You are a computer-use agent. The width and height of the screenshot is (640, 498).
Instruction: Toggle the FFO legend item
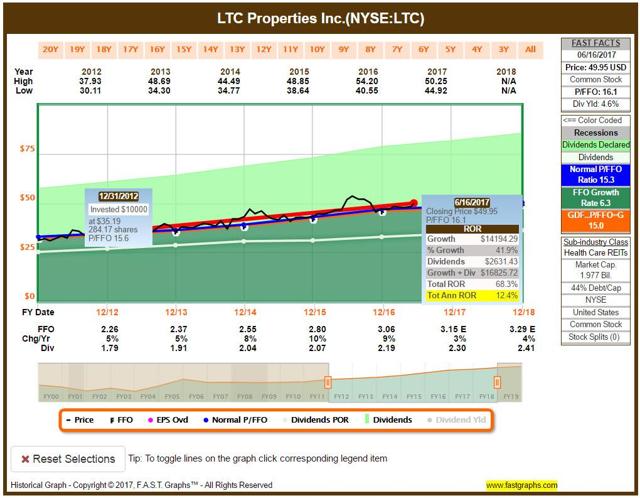(x=122, y=420)
